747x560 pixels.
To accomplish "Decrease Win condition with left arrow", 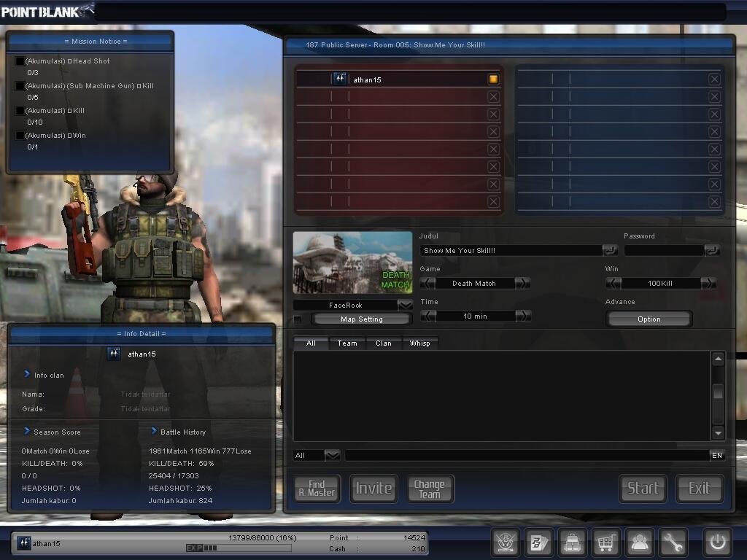I will pyautogui.click(x=613, y=283).
